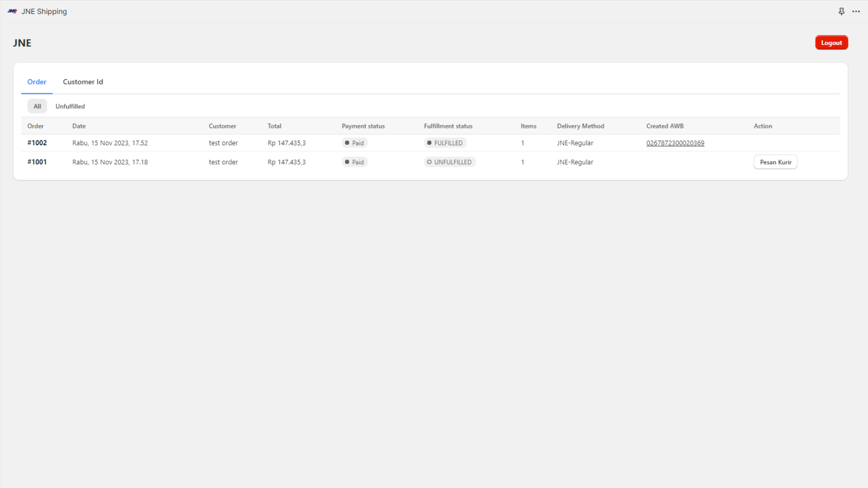Log out using the red Logout button

(x=831, y=43)
